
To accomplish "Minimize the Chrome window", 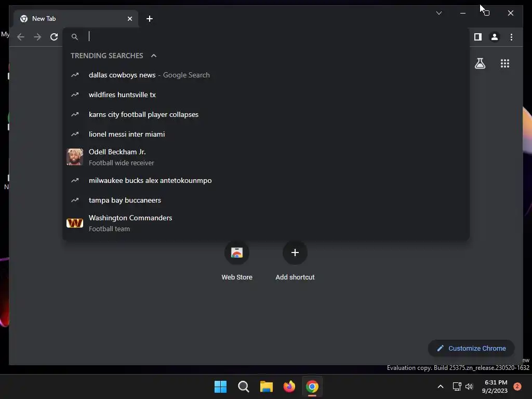I will pos(463,13).
